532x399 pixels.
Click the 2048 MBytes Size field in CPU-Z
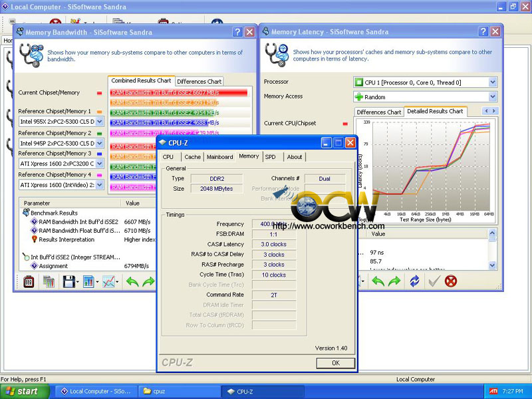[x=217, y=189]
